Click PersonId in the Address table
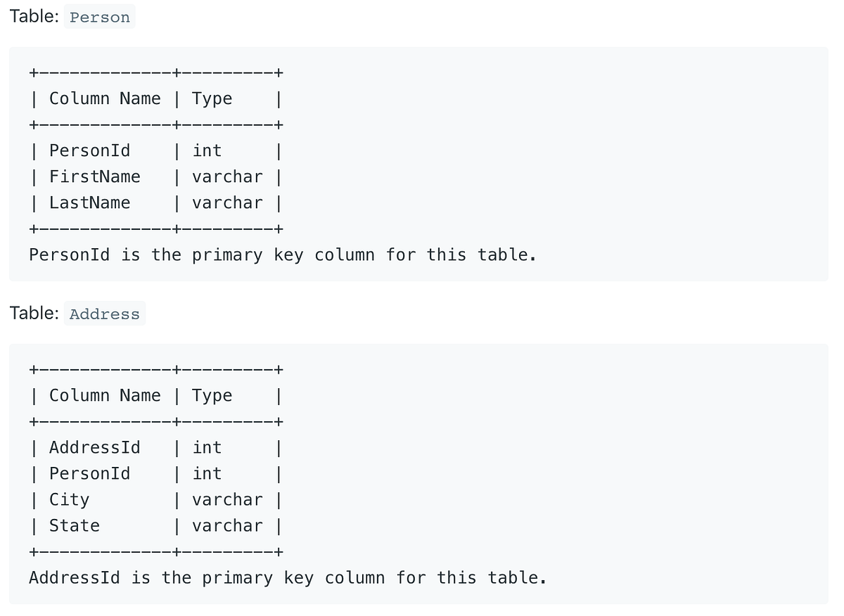The height and width of the screenshot is (616, 844). tap(89, 473)
